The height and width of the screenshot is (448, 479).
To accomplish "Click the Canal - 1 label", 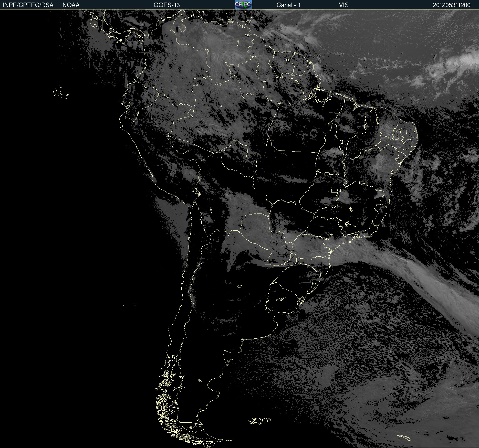I will pyautogui.click(x=289, y=5).
